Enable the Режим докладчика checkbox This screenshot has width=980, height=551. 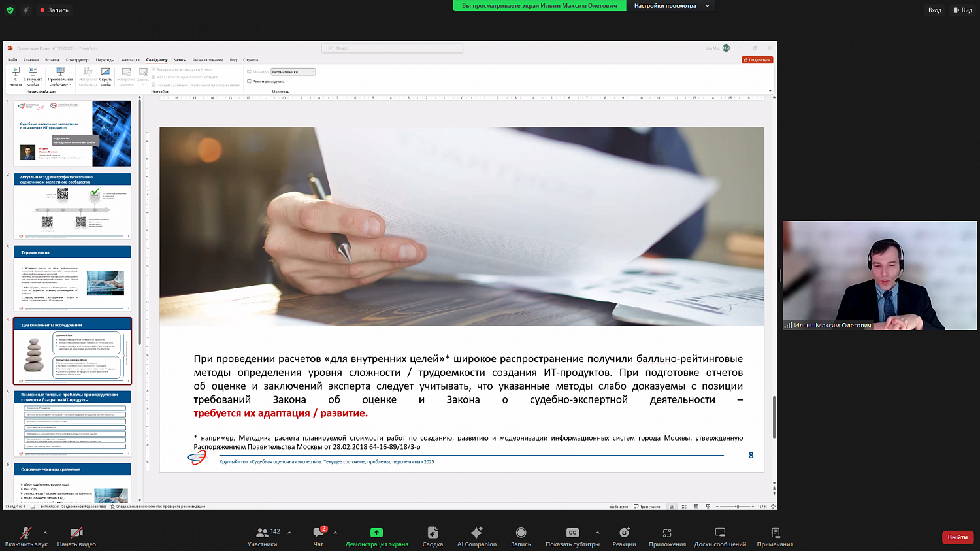point(250,82)
